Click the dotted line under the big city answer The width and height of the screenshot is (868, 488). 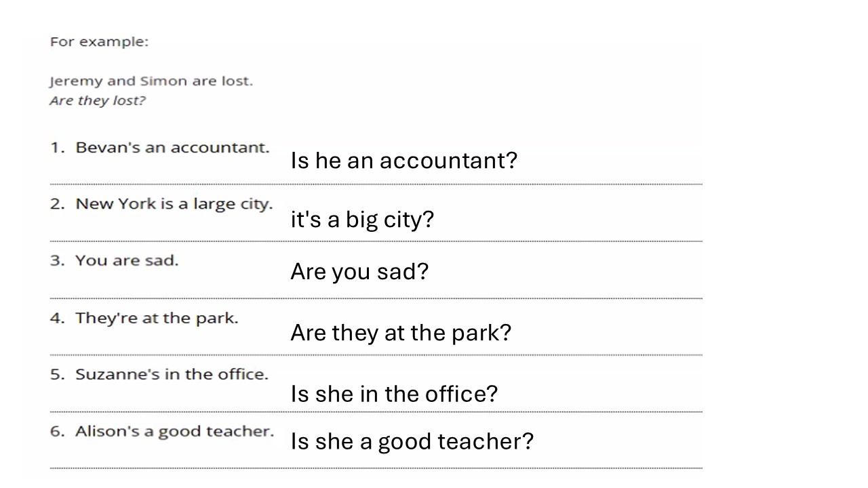pyautogui.click(x=376, y=241)
